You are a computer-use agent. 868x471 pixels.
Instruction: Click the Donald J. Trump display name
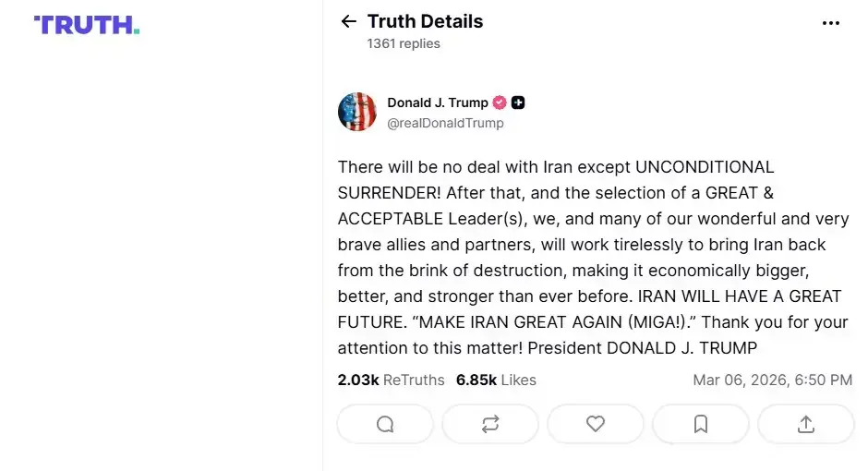[438, 103]
